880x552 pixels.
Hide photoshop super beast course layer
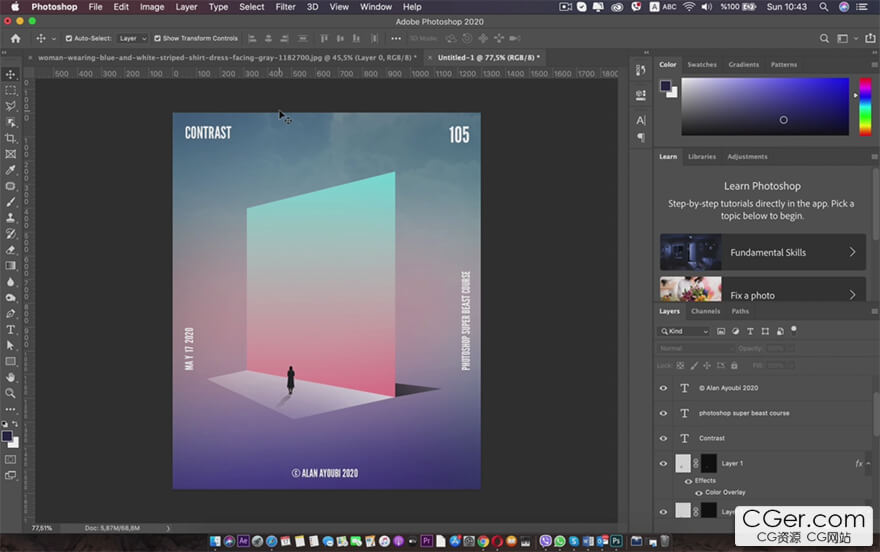663,413
